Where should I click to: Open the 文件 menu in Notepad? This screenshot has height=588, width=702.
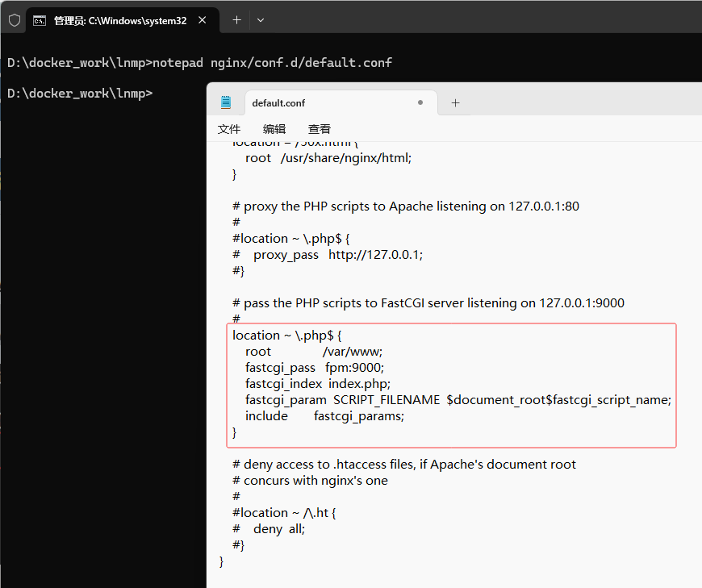pos(229,129)
